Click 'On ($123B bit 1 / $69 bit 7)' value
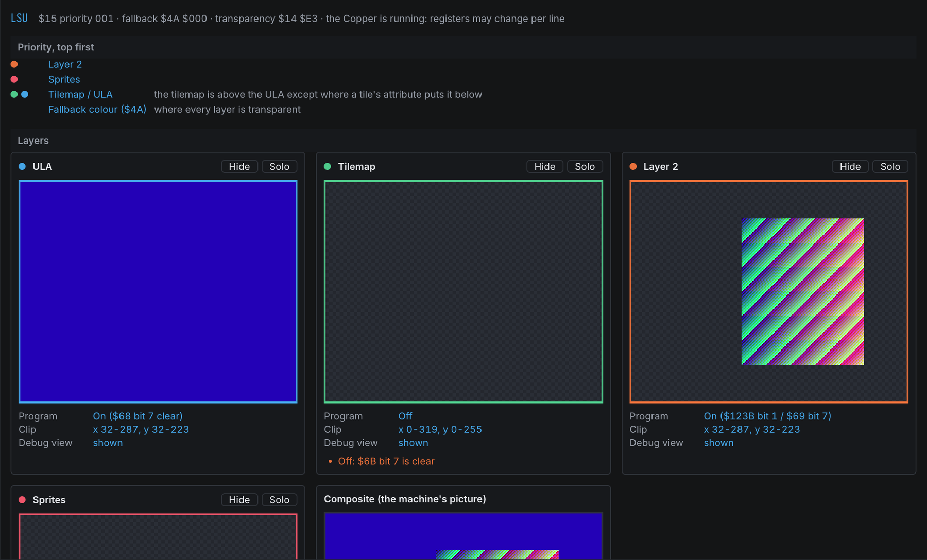The width and height of the screenshot is (927, 560). (767, 416)
